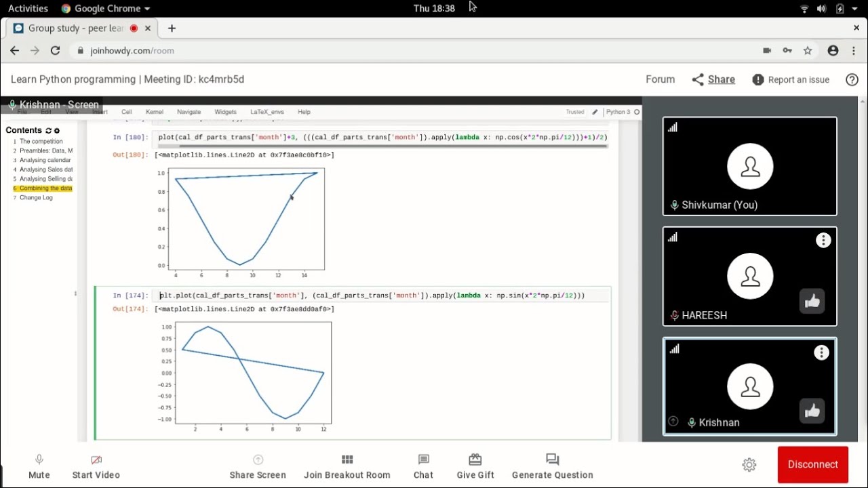Image resolution: width=868 pixels, height=488 pixels.
Task: Click the camera permission icon in address bar
Action: (767, 50)
